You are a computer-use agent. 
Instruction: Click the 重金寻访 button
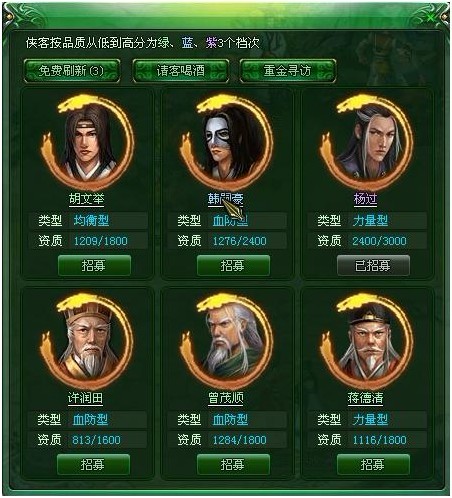(x=288, y=71)
